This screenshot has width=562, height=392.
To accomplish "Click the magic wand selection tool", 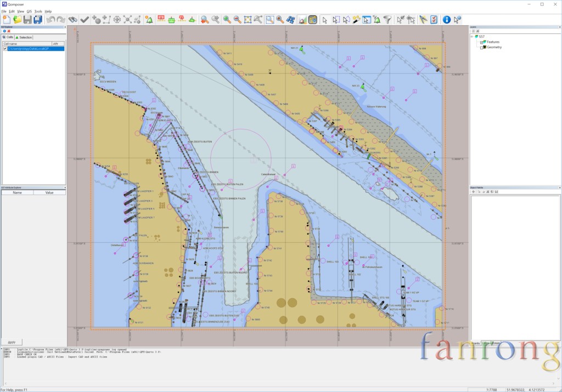I will coord(356,20).
